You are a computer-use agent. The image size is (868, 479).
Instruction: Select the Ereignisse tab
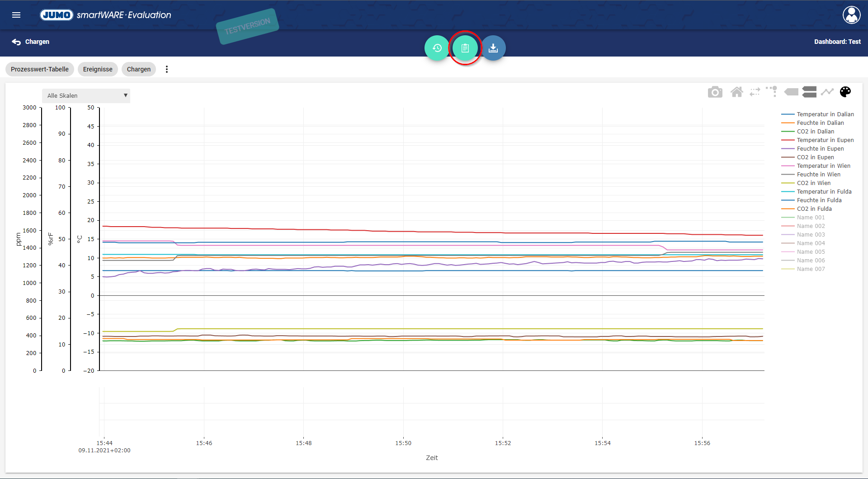pyautogui.click(x=98, y=69)
